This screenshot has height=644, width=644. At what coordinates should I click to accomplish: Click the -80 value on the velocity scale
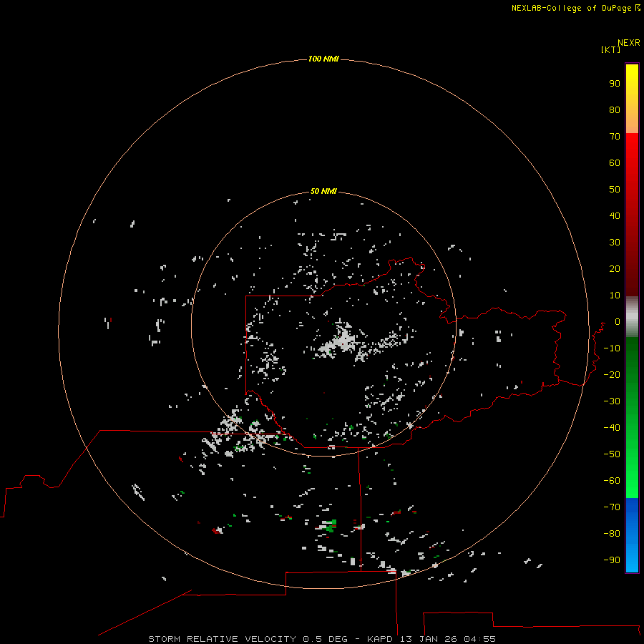(x=612, y=534)
